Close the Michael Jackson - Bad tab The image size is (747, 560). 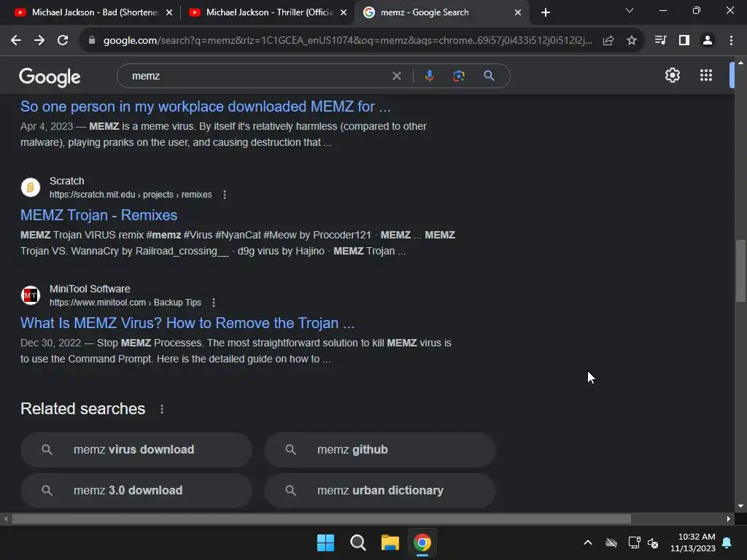[x=169, y=13]
